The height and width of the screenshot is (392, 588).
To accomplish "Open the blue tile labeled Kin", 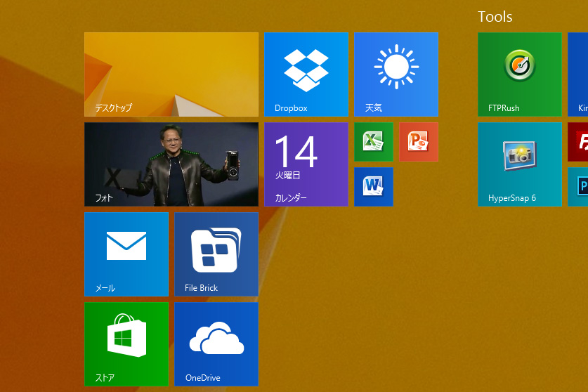I will [578, 74].
